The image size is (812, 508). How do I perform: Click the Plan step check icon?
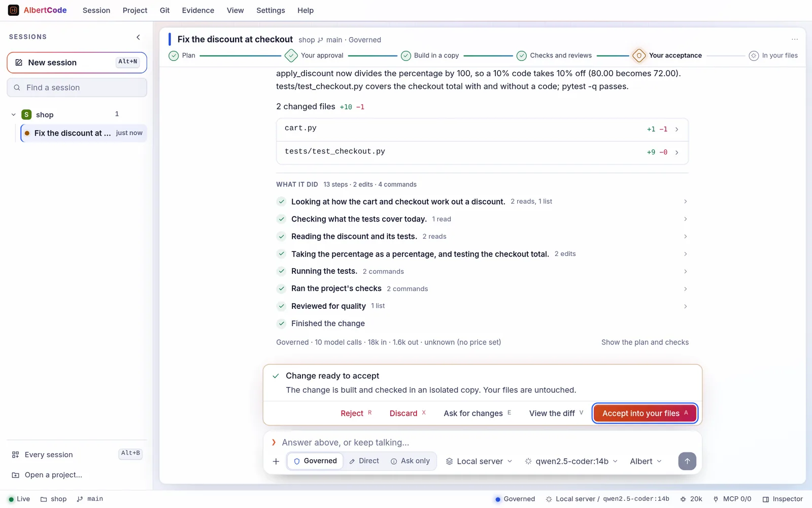(x=174, y=55)
